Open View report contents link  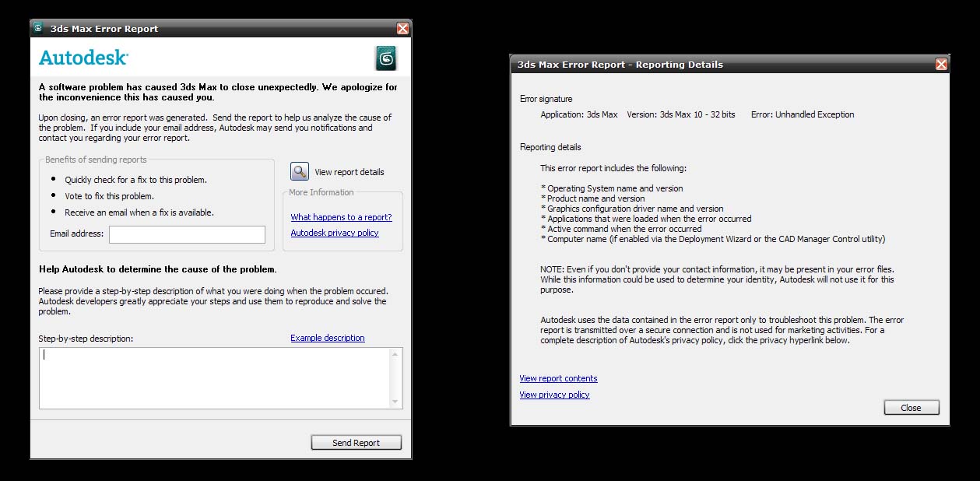(558, 378)
